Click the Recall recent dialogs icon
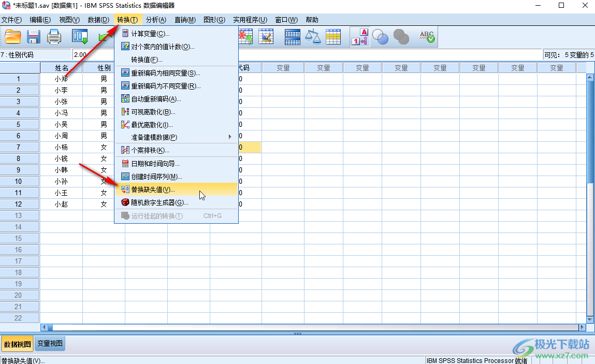The width and height of the screenshot is (595, 364). (80, 37)
